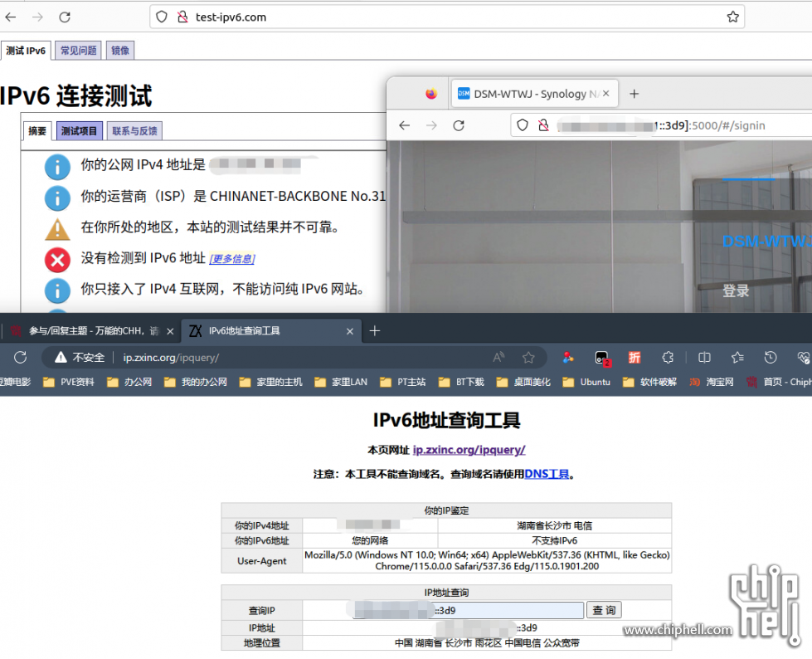Click the crossed-out lock in the Synology address bar
The height and width of the screenshot is (659, 812).
(543, 125)
